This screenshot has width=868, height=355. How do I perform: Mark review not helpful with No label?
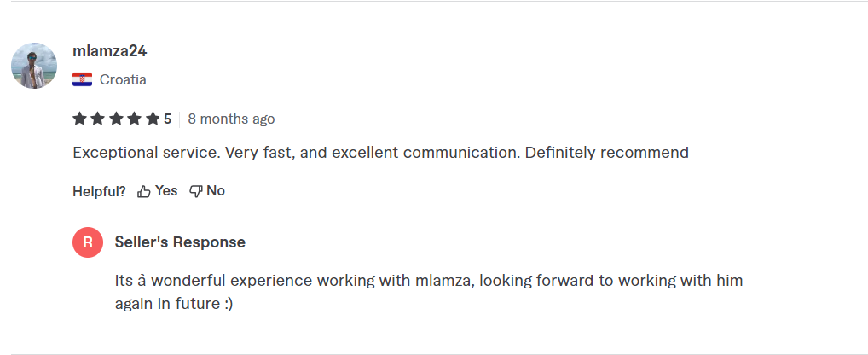[216, 191]
